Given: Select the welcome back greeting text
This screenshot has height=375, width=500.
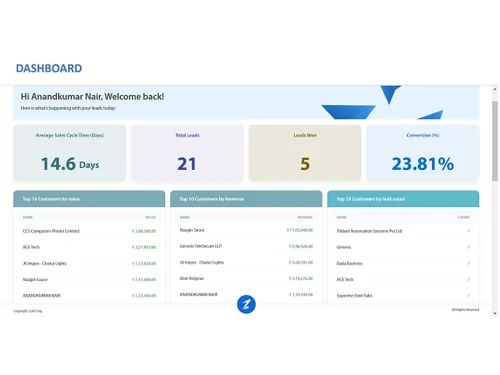Looking at the screenshot, I should pyautogui.click(x=92, y=97).
